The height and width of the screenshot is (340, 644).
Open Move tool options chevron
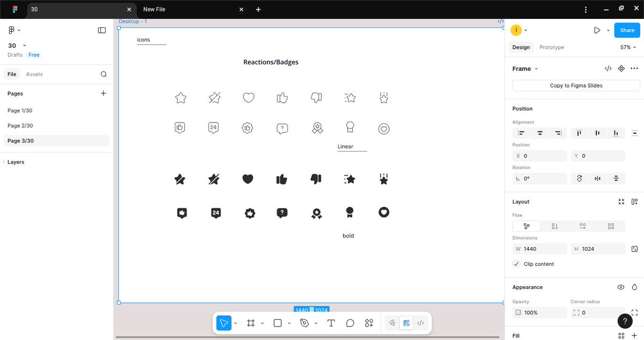(x=236, y=323)
